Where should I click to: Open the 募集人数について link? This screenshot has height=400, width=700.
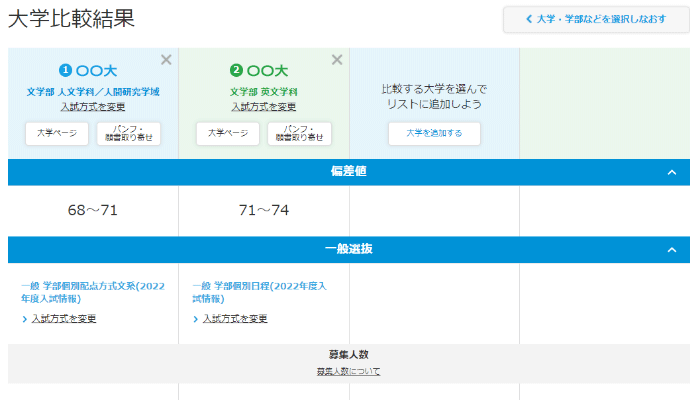348,371
